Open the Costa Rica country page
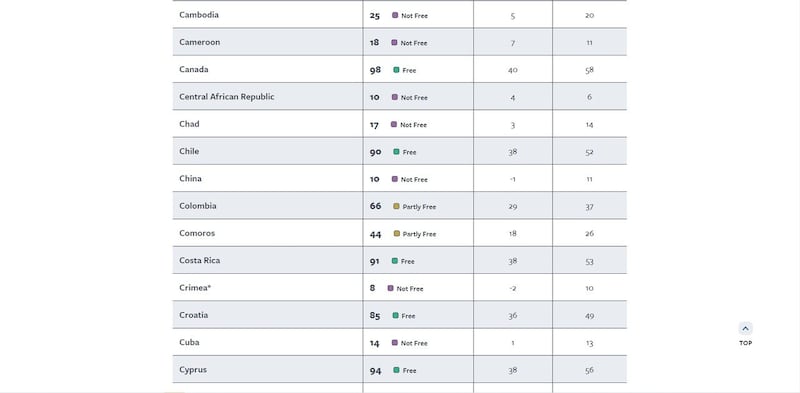Viewport: 800px width, 393px height. [x=199, y=260]
